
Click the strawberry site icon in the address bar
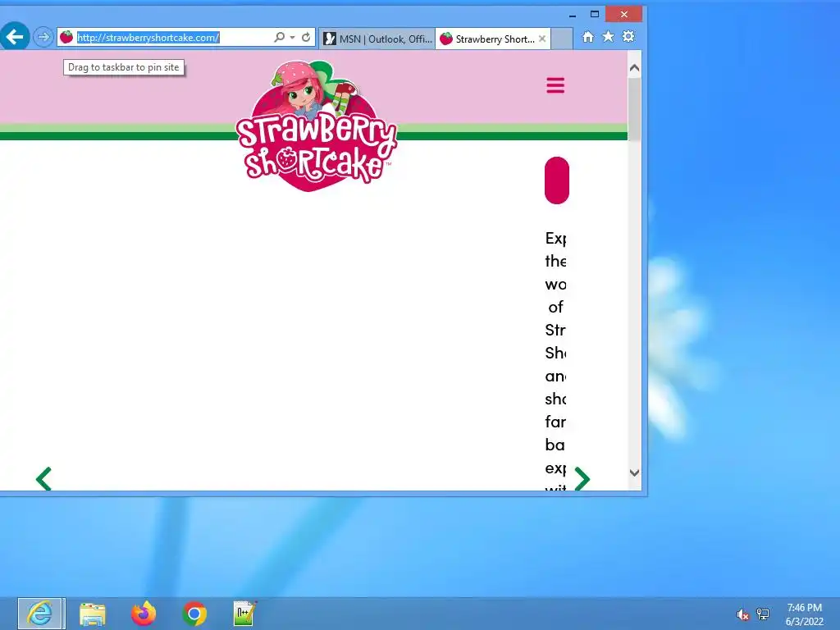pos(66,37)
